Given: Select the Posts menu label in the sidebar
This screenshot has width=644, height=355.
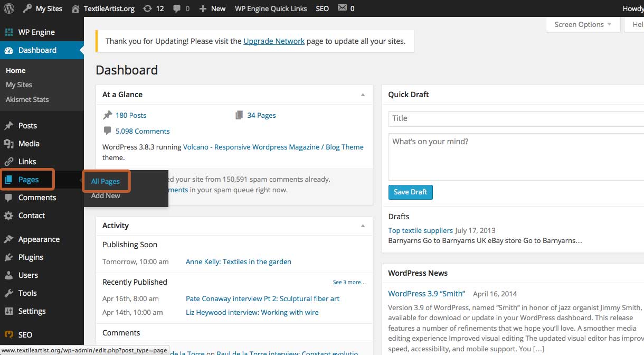Looking at the screenshot, I should [27, 126].
